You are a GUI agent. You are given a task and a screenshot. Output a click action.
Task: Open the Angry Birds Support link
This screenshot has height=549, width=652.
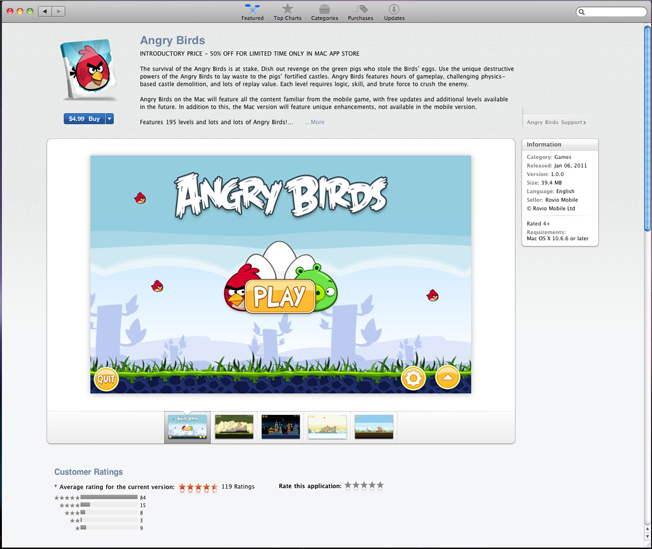click(556, 122)
